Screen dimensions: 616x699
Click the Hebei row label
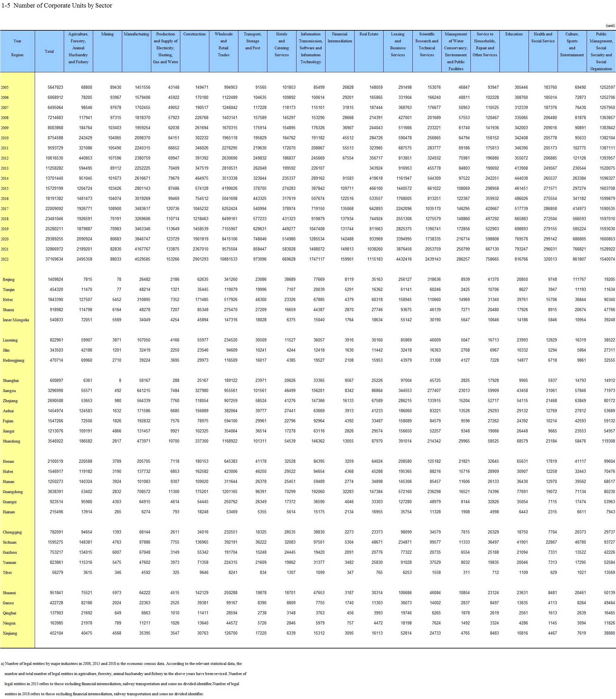tap(8, 299)
